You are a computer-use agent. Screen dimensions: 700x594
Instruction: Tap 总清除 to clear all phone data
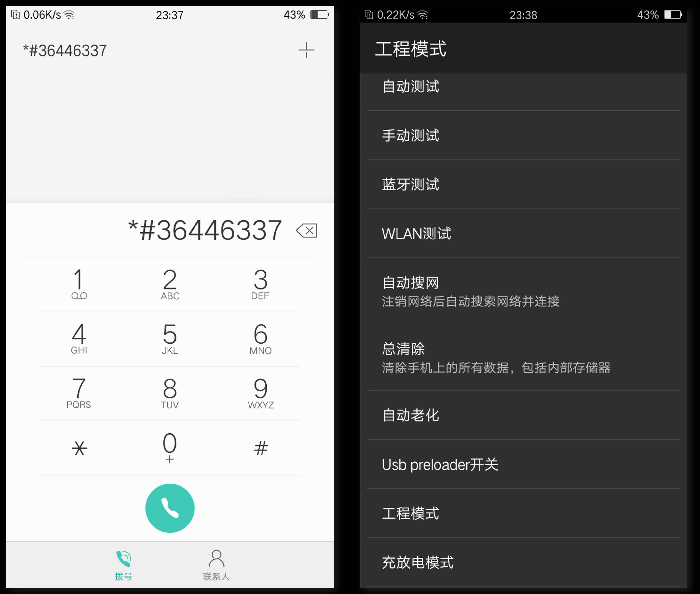[x=525, y=365]
